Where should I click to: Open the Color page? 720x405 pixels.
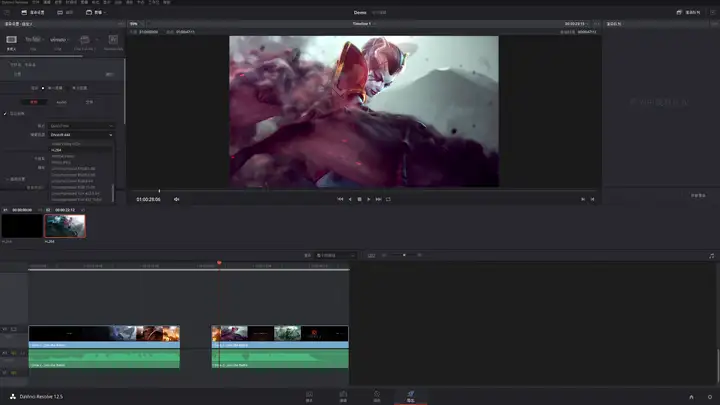[x=377, y=396]
